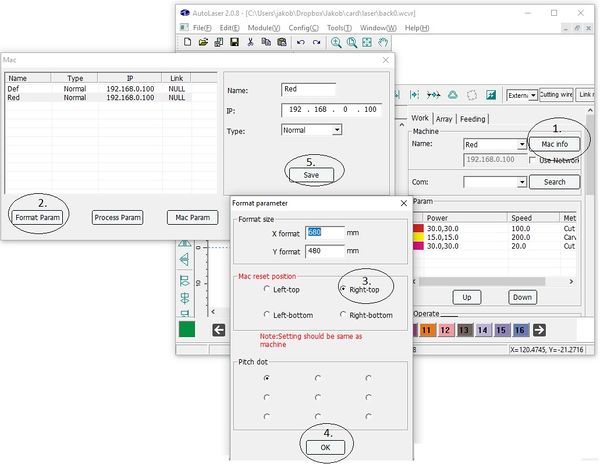This screenshot has height=464, width=600.
Task: Select the center Pitch dot radio
Action: [318, 397]
